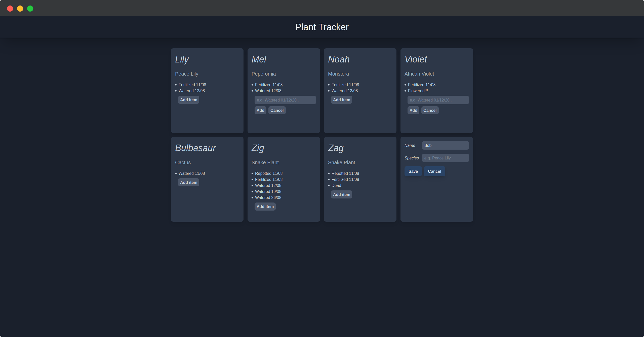
Task: Cancel the new plant form
Action: point(434,171)
